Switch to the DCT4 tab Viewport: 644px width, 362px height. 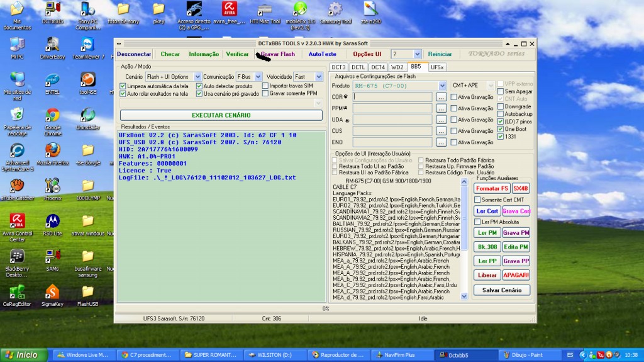point(378,67)
